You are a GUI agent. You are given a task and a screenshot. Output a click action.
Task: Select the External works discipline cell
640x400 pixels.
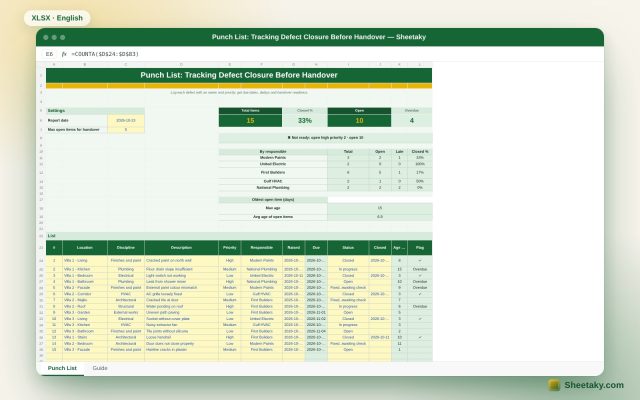tap(126, 313)
